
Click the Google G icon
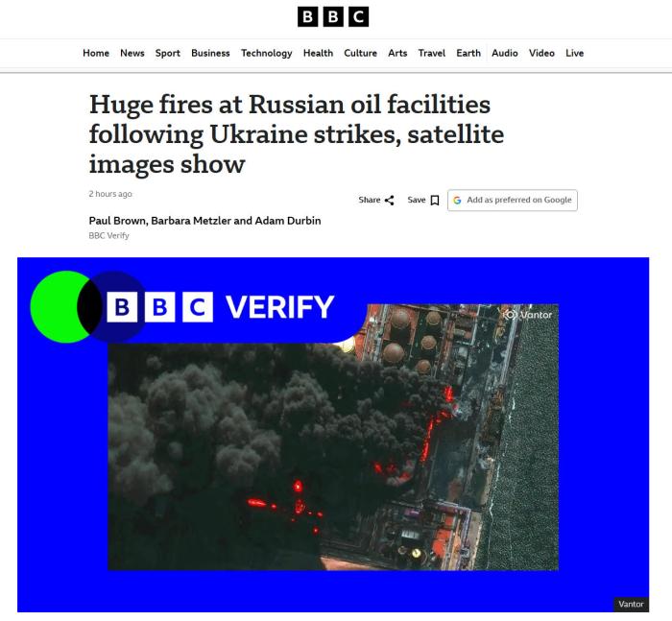pos(457,201)
